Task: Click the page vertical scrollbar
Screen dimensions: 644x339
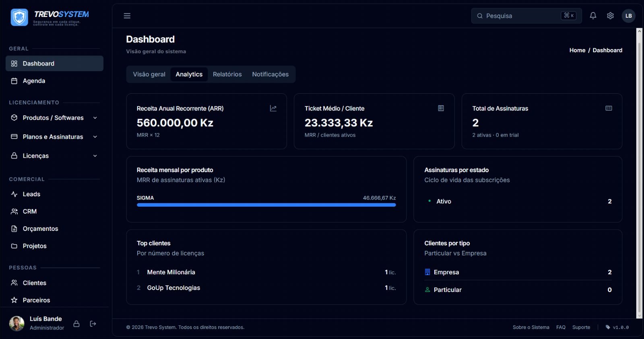Action: coord(639,173)
